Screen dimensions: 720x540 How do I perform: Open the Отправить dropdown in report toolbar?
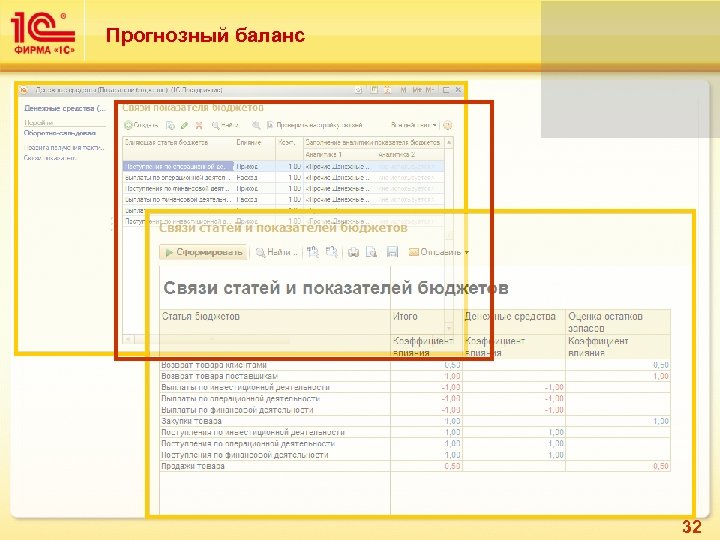(439, 252)
